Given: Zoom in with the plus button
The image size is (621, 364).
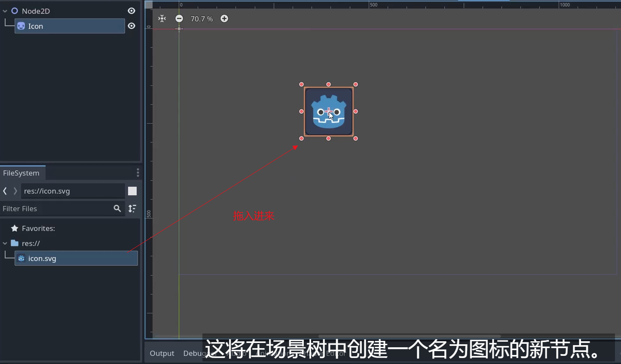Looking at the screenshot, I should point(224,18).
